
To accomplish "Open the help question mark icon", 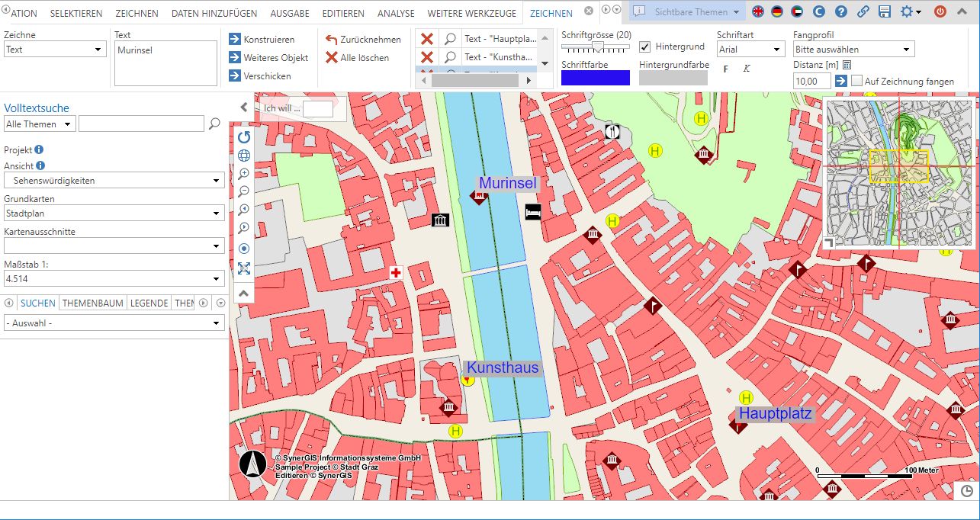I will tap(841, 11).
